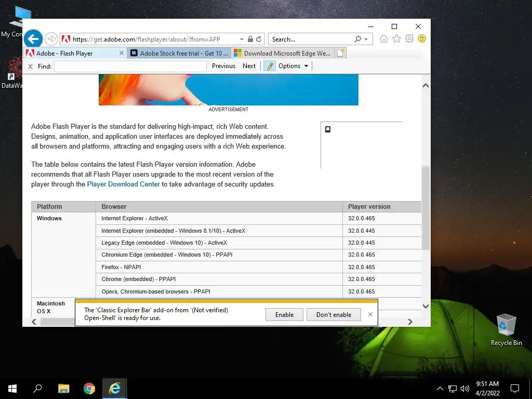Click the scroll up arrow
The width and height of the screenshot is (532, 399).
pyautogui.click(x=426, y=86)
